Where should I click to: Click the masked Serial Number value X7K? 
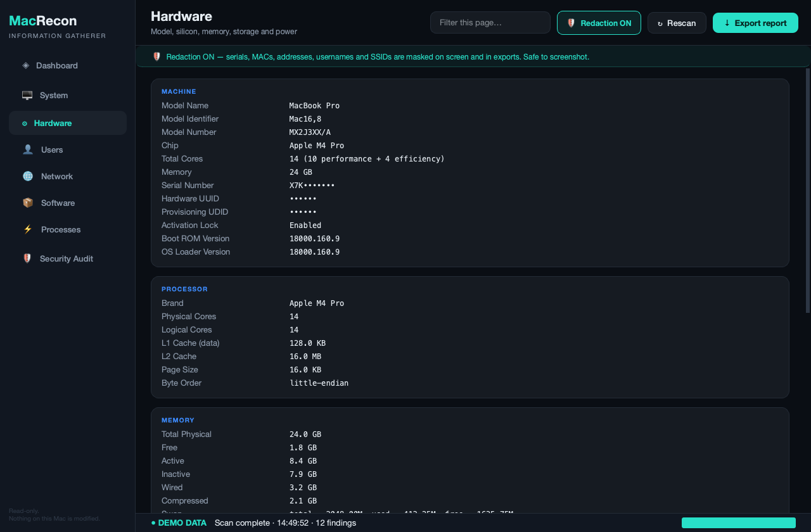point(312,186)
